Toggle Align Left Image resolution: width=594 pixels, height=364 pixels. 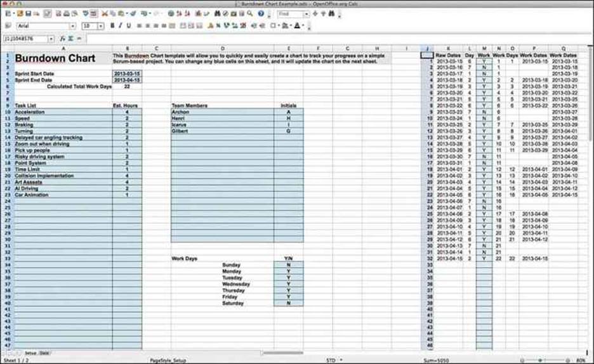pos(140,26)
